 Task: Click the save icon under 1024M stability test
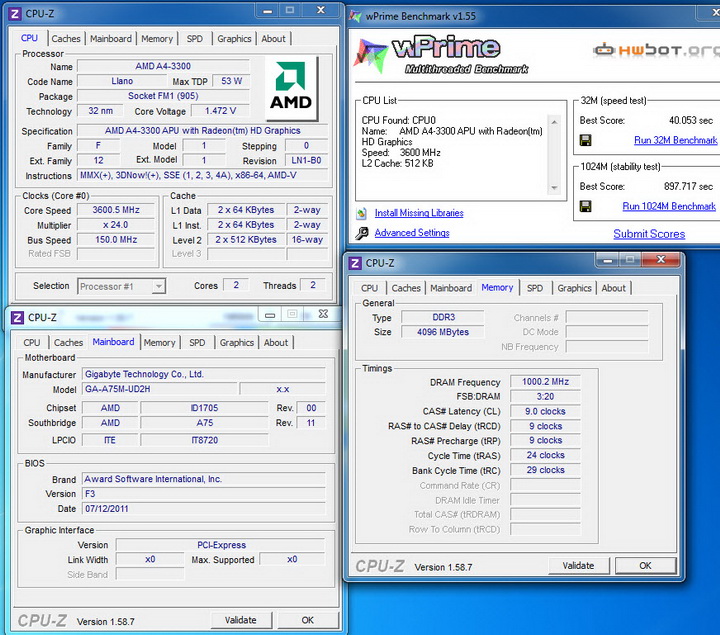tap(585, 206)
